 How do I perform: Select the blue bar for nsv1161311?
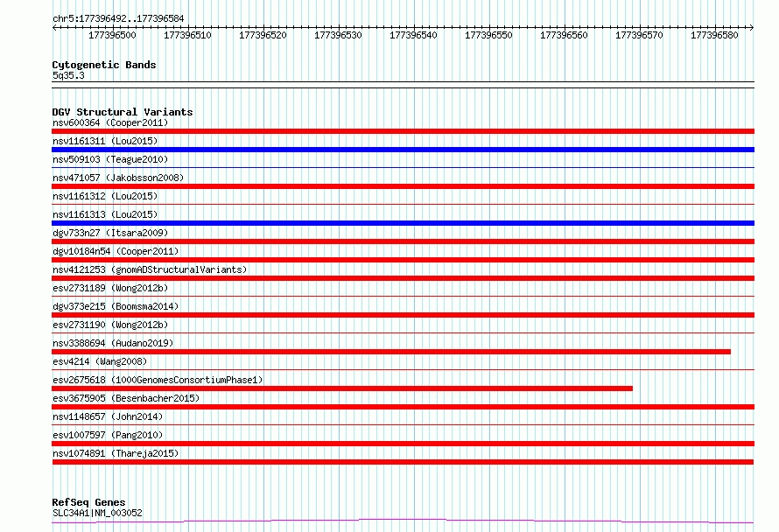(403, 150)
